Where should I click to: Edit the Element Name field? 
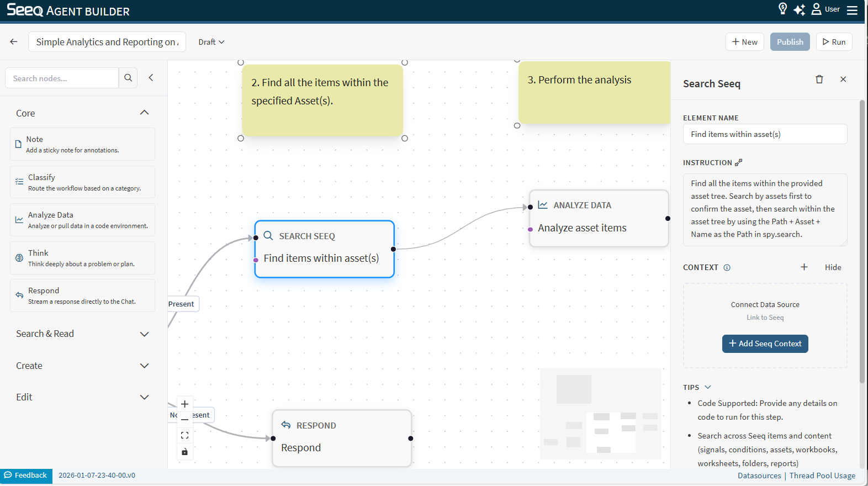pos(765,134)
